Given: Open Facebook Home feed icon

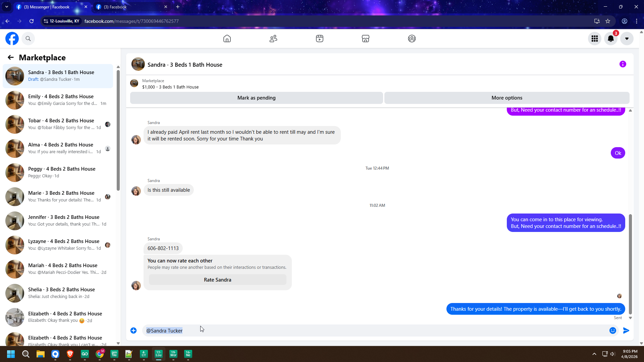Looking at the screenshot, I should point(227,39).
